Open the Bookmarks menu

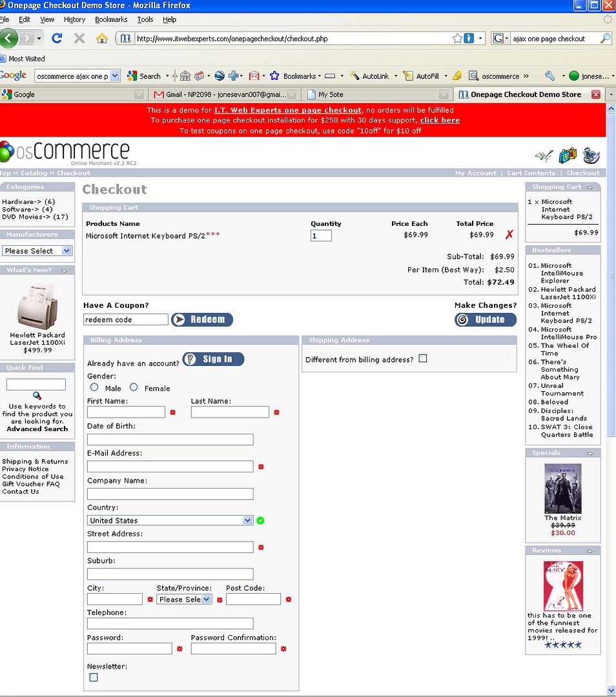click(x=111, y=19)
